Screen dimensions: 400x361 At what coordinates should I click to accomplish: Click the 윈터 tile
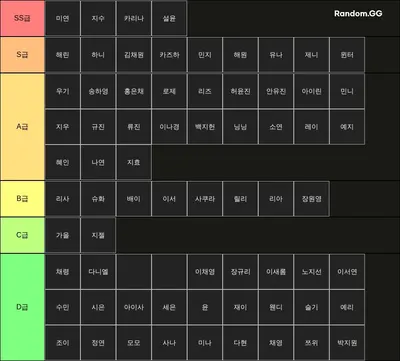point(347,55)
